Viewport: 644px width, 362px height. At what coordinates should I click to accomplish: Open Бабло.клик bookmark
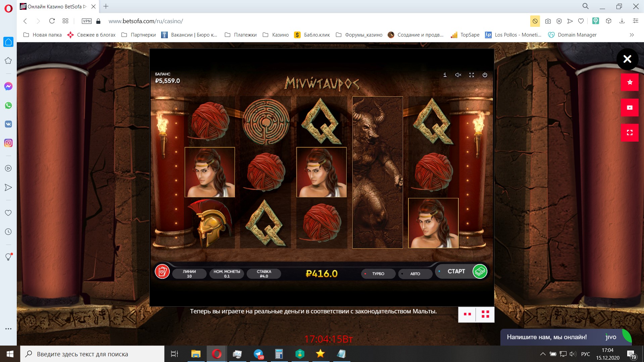coord(312,35)
